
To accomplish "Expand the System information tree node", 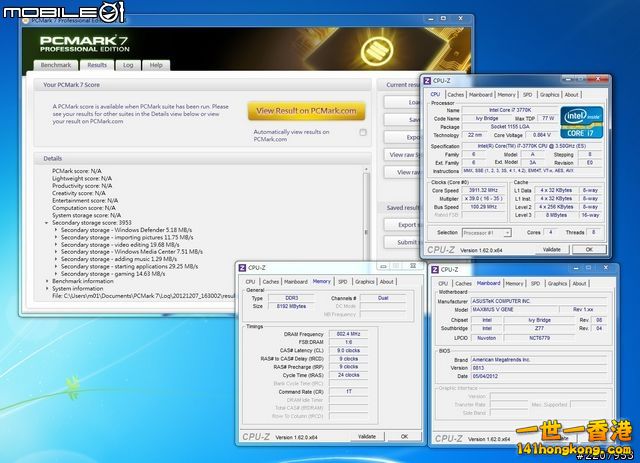I will [49, 289].
